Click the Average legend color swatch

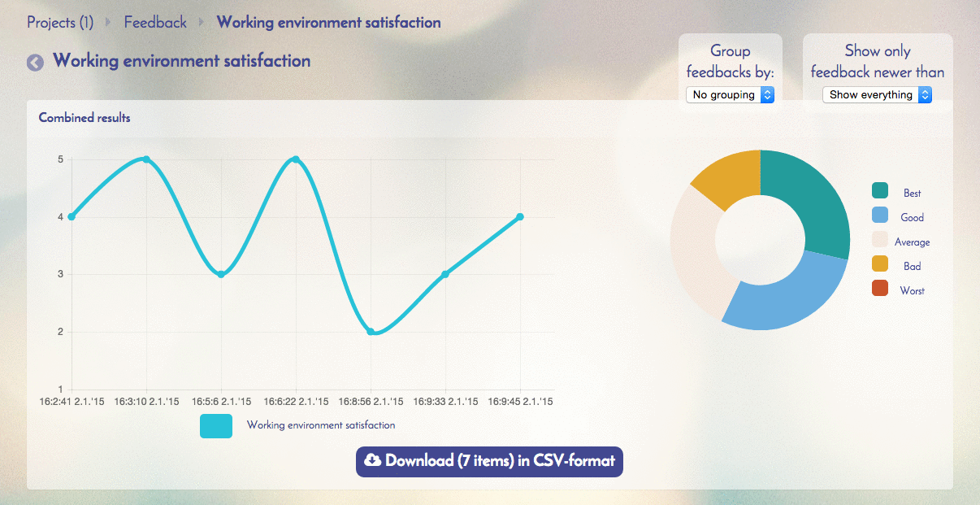880,240
